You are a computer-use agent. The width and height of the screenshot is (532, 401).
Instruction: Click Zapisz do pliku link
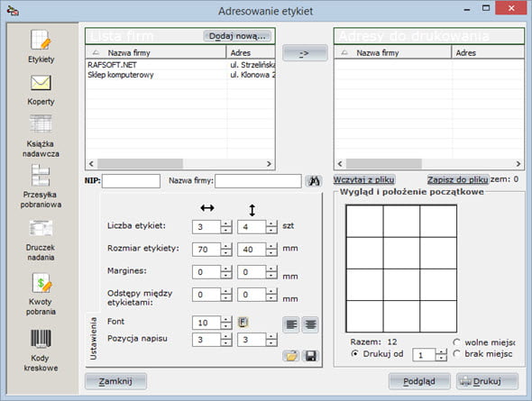click(458, 179)
